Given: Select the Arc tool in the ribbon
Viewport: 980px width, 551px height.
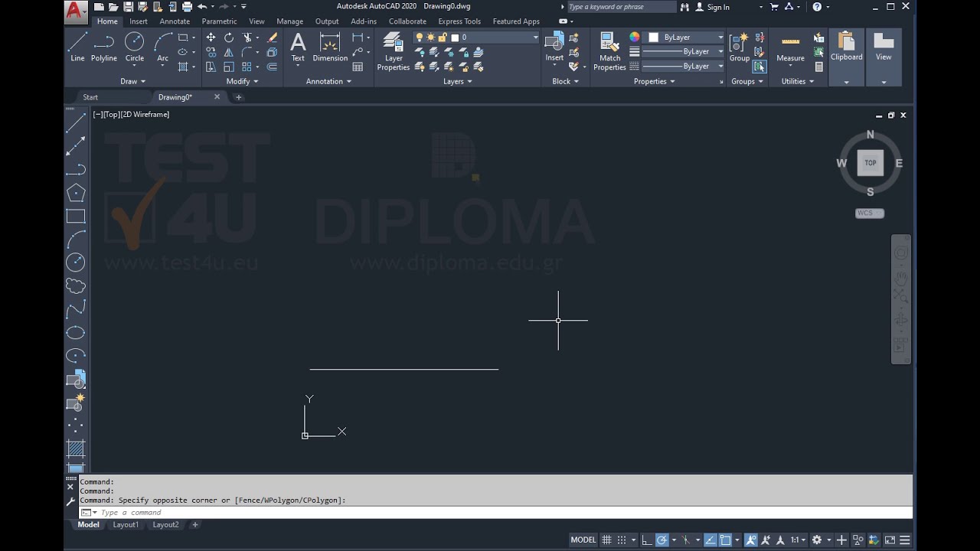Looking at the screenshot, I should click(x=162, y=47).
